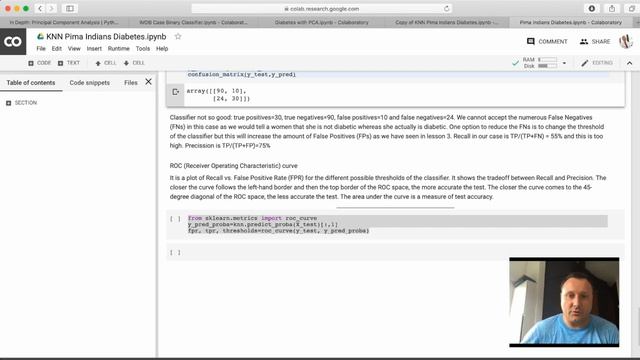Click the RAM and Disk usage indicator
This screenshot has width=640, height=360.
coord(540,63)
